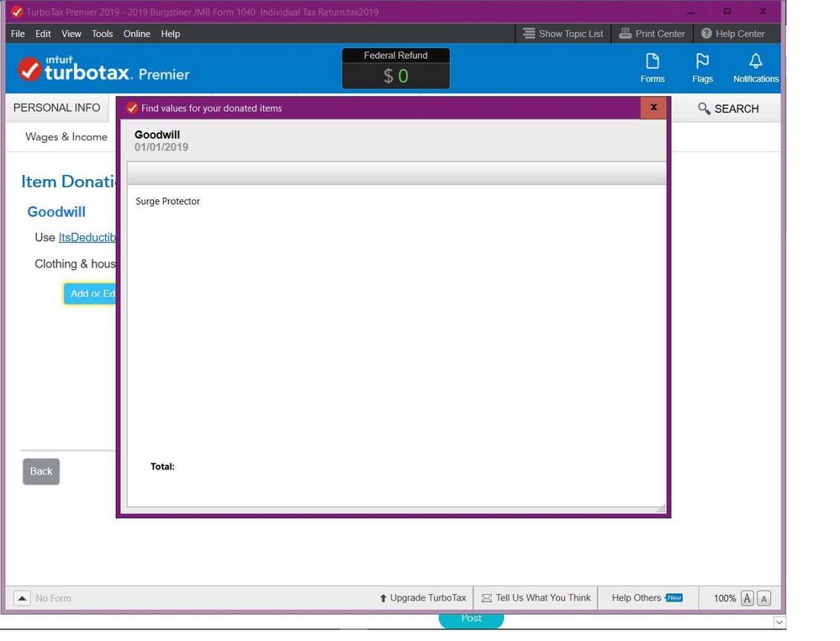
Task: Click the Goodwill heading link
Action: coord(56,212)
